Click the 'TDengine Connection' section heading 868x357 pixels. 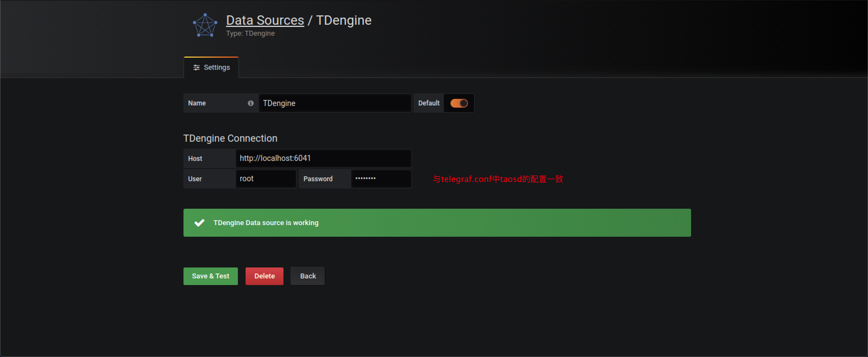click(230, 138)
